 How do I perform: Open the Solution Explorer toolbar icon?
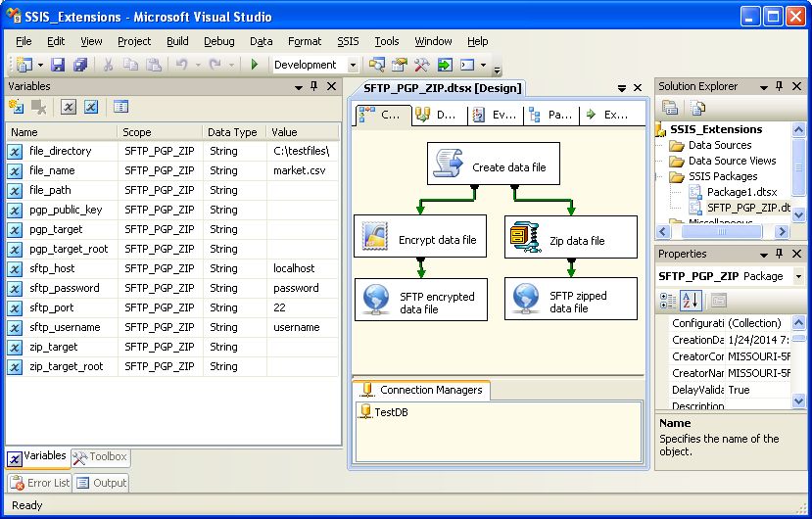[376, 65]
